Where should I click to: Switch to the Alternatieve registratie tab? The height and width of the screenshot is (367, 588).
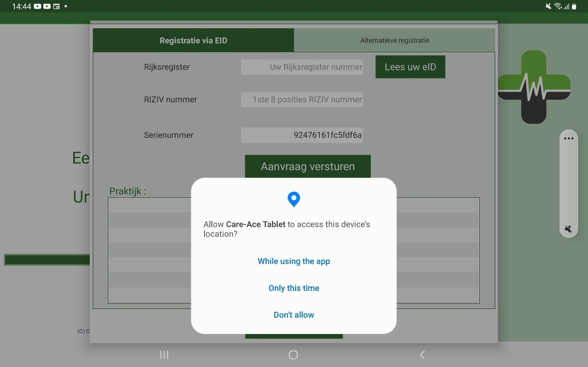(395, 40)
